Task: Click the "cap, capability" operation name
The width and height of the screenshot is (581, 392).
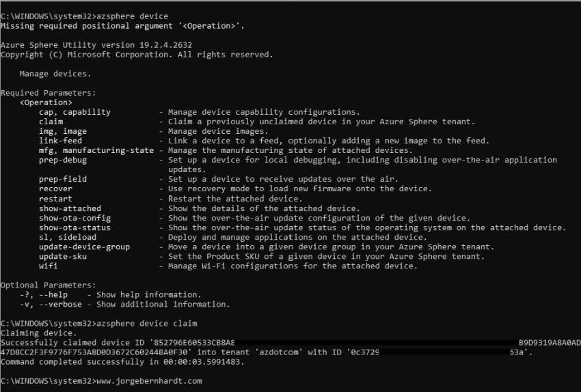Action: click(75, 112)
